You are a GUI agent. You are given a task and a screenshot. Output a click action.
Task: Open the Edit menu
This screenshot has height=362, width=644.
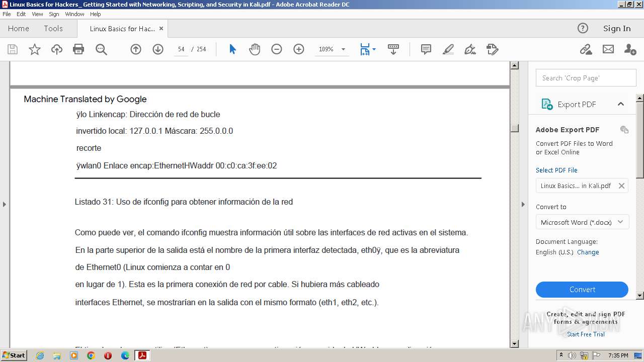point(21,14)
